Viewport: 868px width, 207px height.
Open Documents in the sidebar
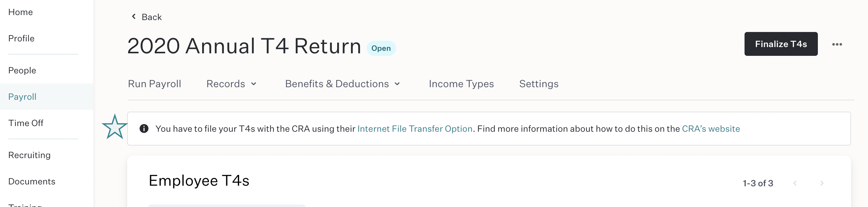click(x=32, y=181)
